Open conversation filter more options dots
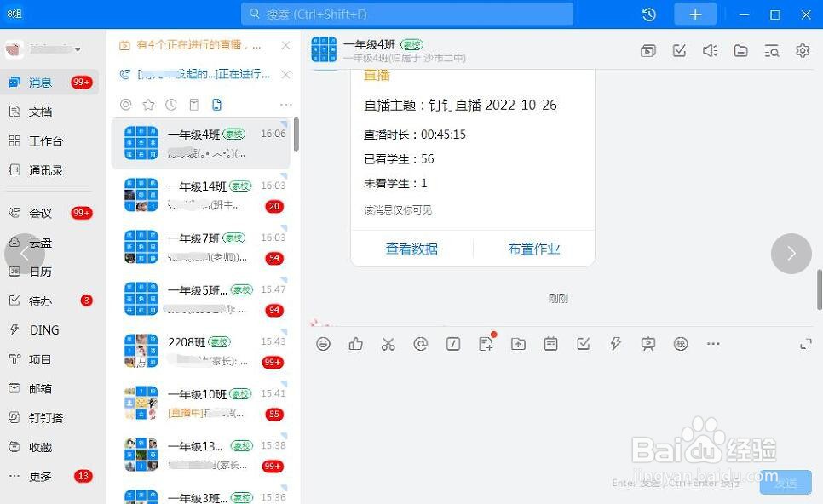This screenshot has width=823, height=504. coord(286,105)
